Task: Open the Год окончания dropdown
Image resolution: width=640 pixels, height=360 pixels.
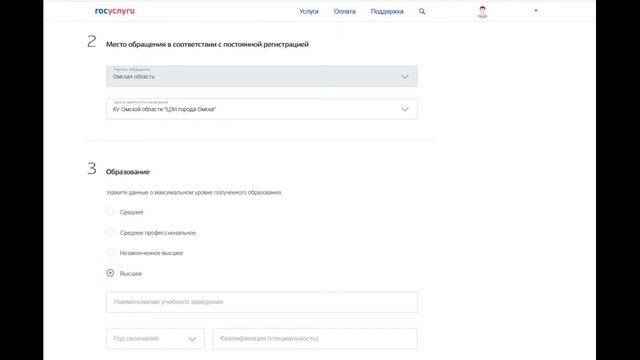Action: pos(156,338)
